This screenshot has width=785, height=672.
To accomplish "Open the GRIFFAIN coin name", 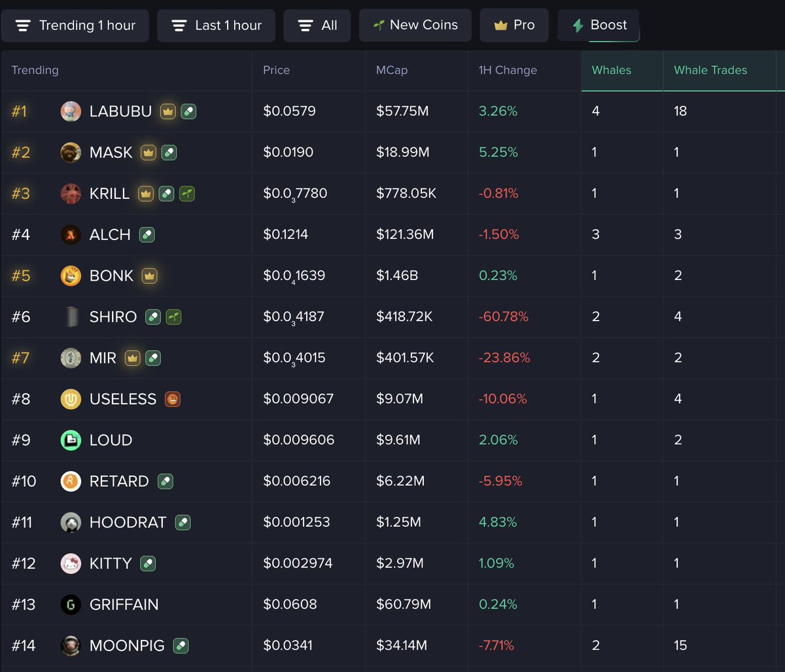I will tap(124, 605).
